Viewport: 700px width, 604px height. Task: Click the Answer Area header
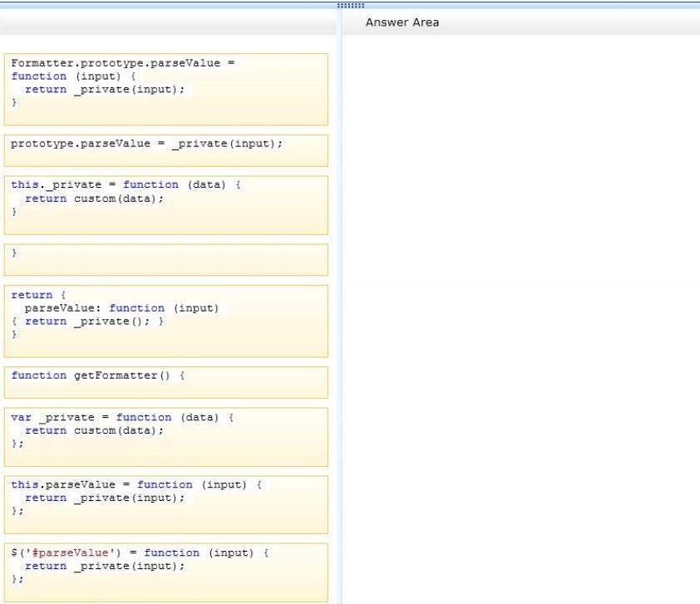tap(402, 22)
